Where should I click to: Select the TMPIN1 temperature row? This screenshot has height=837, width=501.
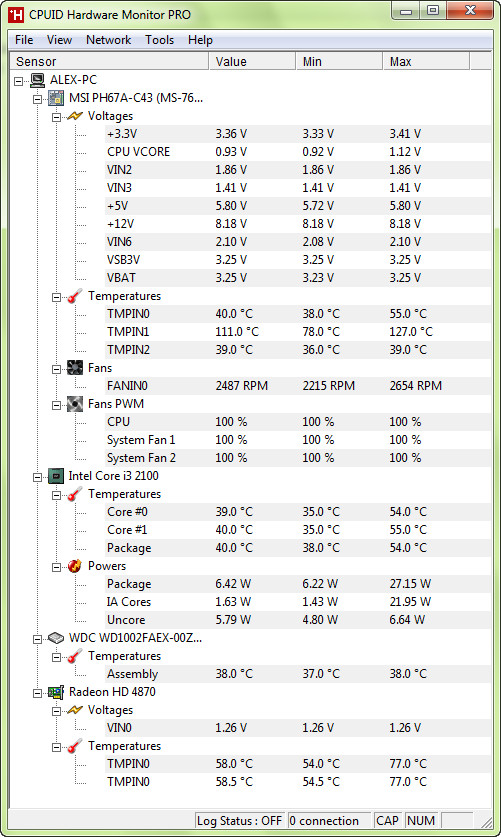tap(298, 331)
